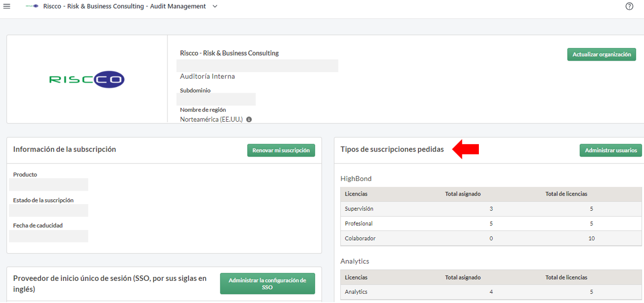Click the Producto label
Viewport: 644px width, 303px height.
click(x=25, y=174)
